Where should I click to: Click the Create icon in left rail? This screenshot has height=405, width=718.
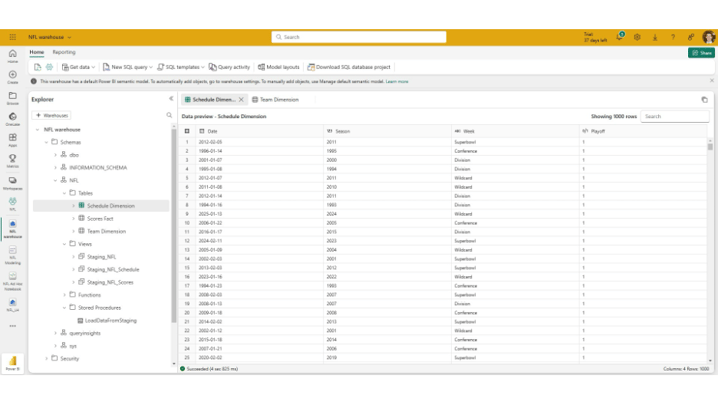pos(13,77)
